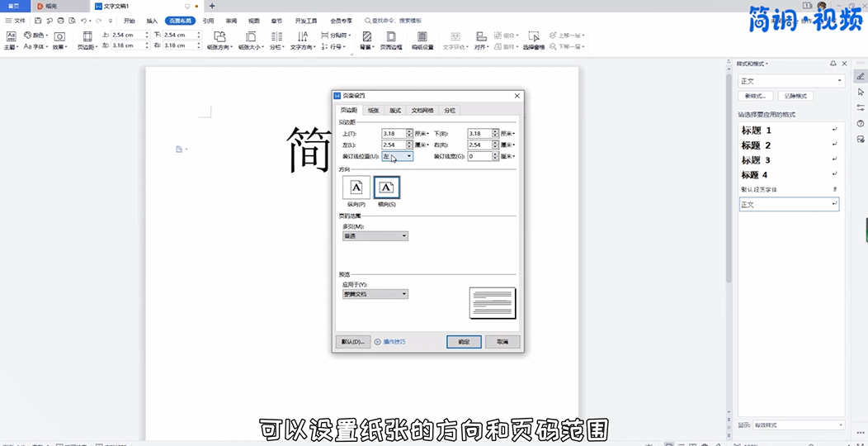The image size is (868, 446).
Task: Open the 分栏 columns icon in ribbon
Action: point(276,37)
